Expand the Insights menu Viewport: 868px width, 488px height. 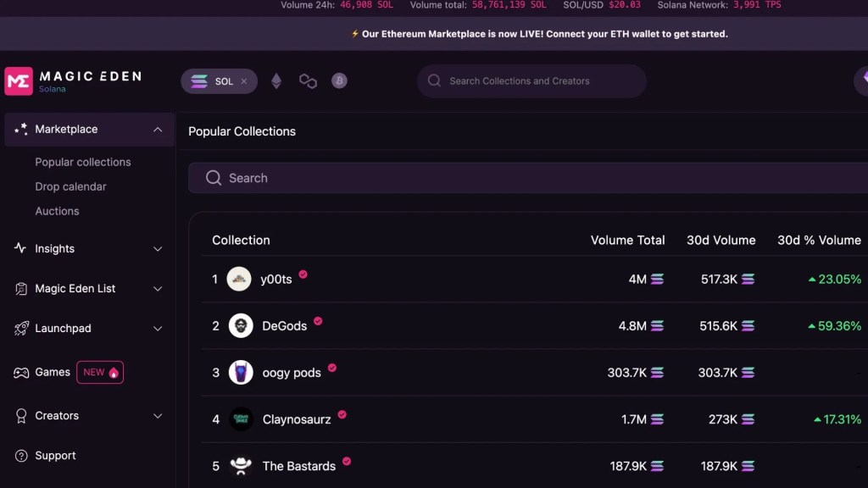158,249
